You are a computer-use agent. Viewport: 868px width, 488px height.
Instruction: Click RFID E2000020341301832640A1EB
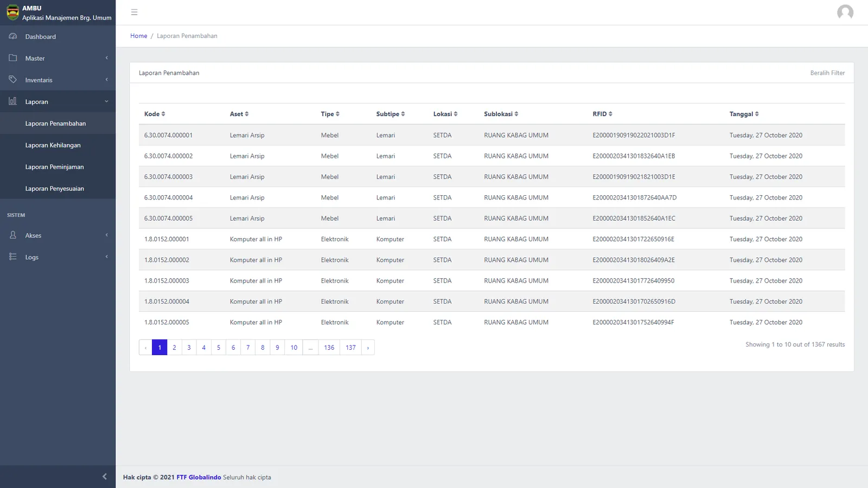(x=634, y=156)
